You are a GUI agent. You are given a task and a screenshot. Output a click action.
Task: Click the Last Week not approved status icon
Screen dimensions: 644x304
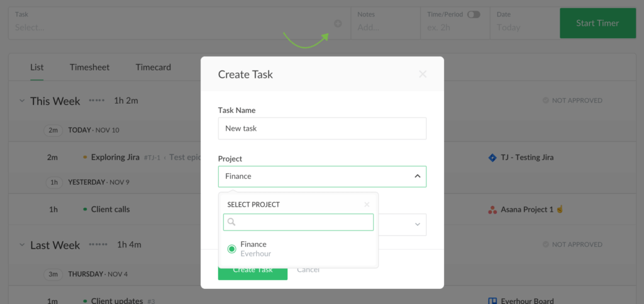click(x=546, y=245)
